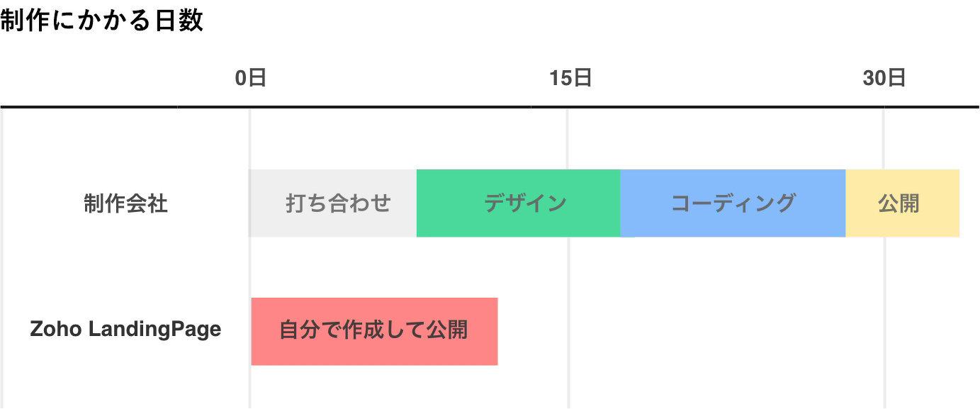The height and width of the screenshot is (409, 980).
Task: Select the yellow 公開 bar
Action: click(x=903, y=203)
